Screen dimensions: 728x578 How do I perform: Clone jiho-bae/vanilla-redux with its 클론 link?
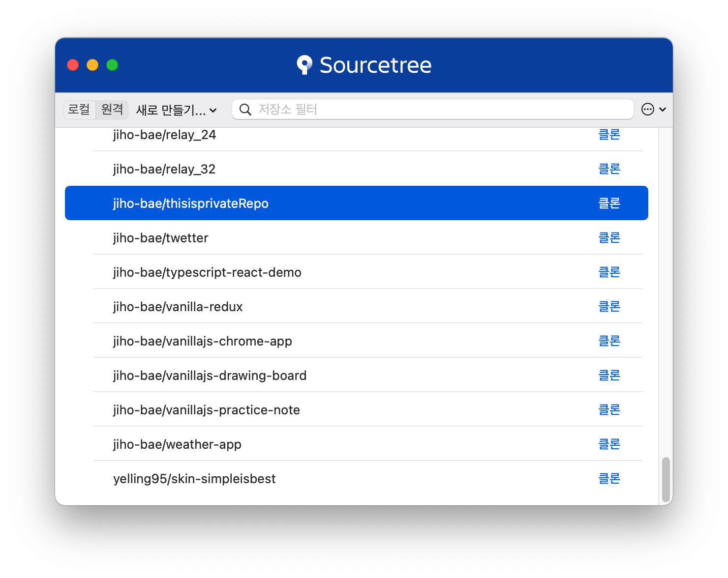pyautogui.click(x=609, y=306)
